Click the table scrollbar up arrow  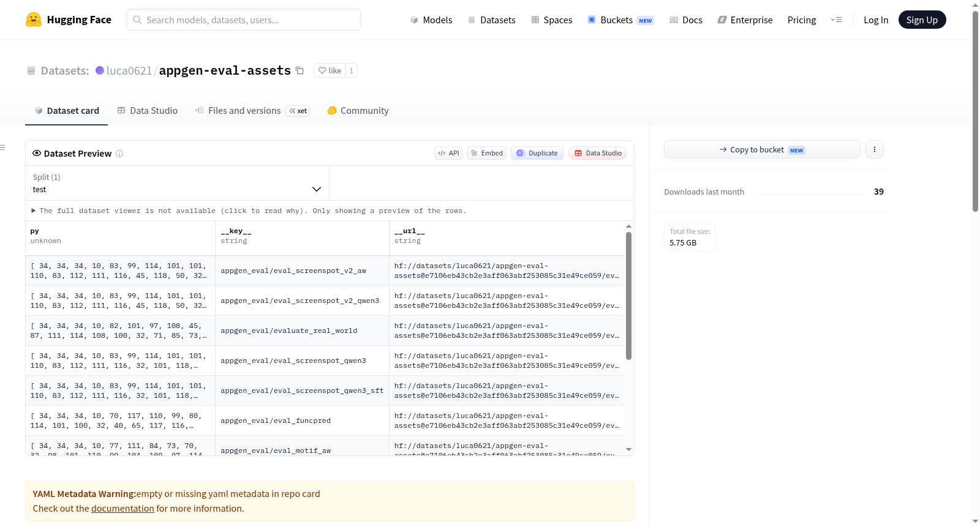click(x=628, y=226)
